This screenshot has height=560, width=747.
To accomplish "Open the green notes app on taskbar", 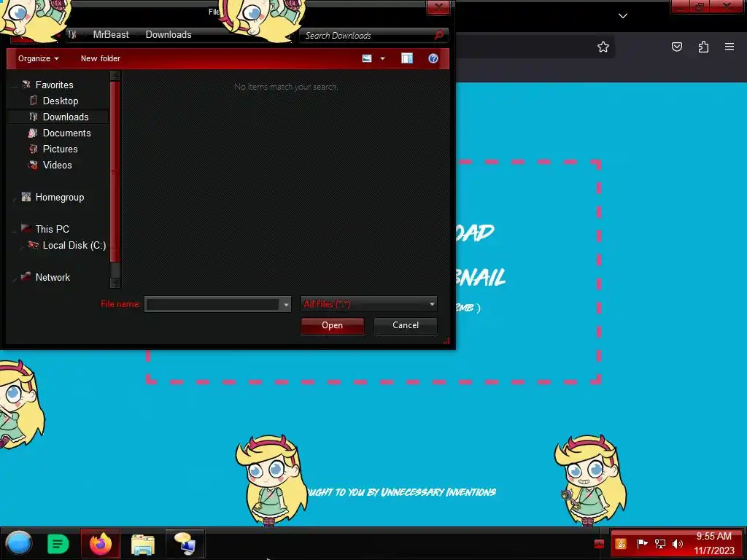I will (x=58, y=544).
